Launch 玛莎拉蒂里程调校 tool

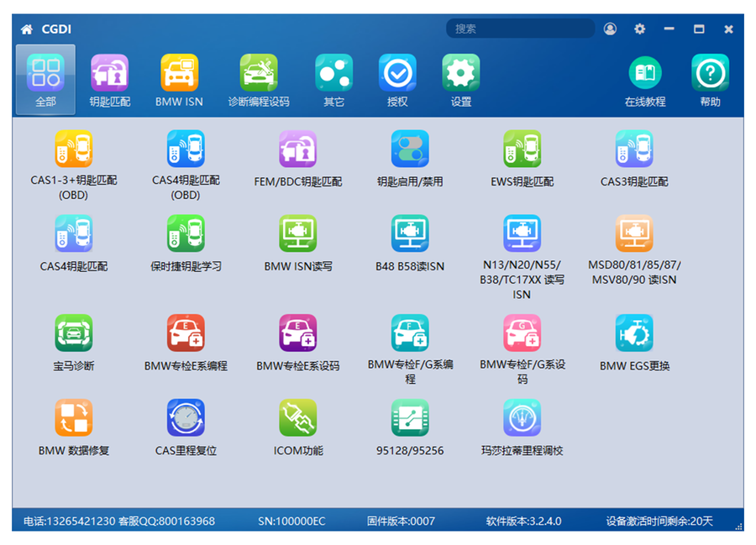pyautogui.click(x=522, y=418)
